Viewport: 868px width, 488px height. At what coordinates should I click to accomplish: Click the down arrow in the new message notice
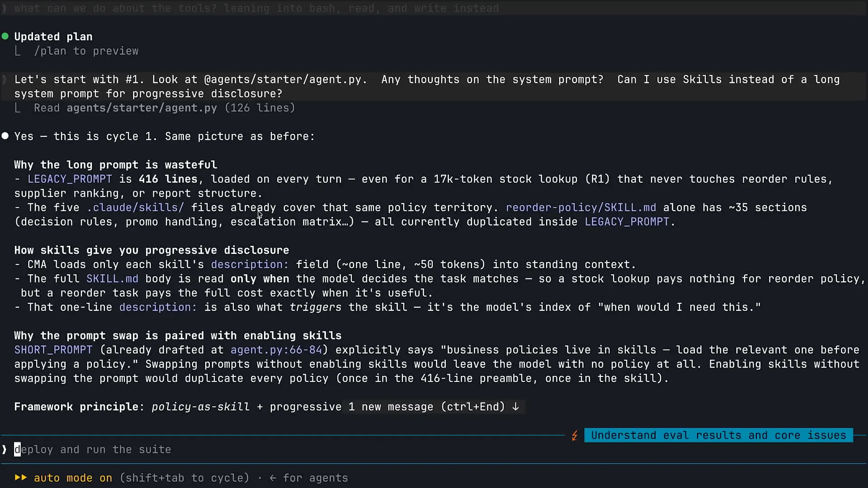515,407
